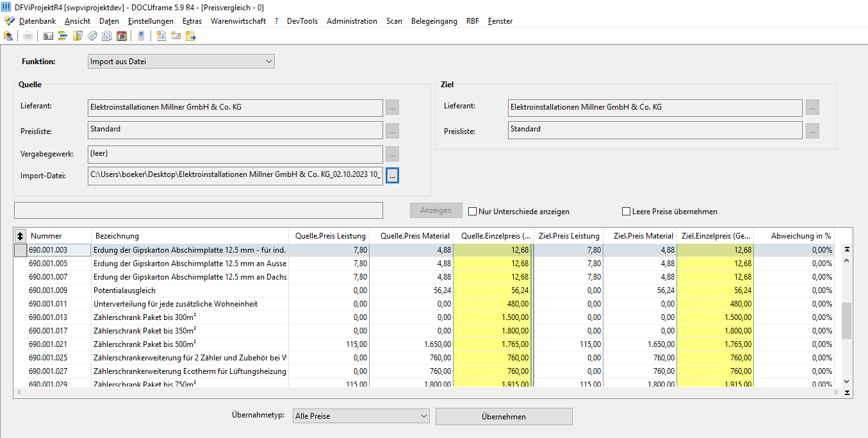Open the Extras menu
Viewport: 868px width, 438px height.
(x=192, y=21)
